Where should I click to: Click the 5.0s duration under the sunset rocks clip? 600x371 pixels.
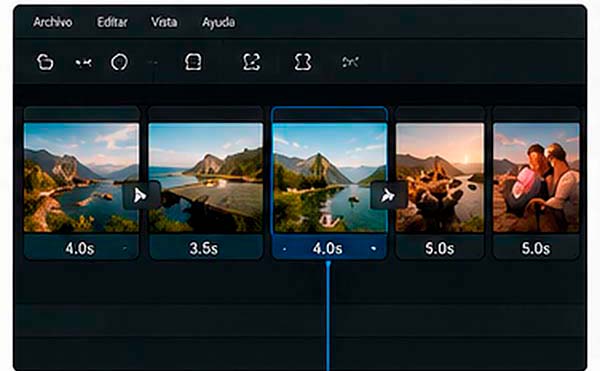coord(440,249)
